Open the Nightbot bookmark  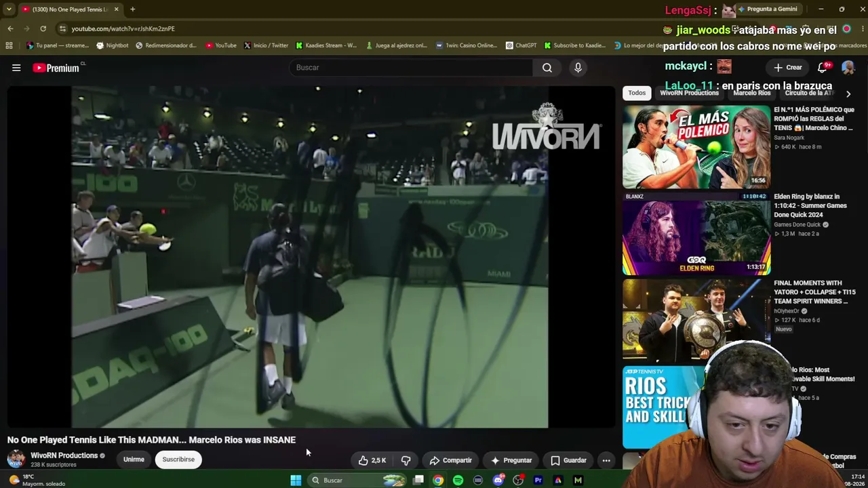coord(113,45)
